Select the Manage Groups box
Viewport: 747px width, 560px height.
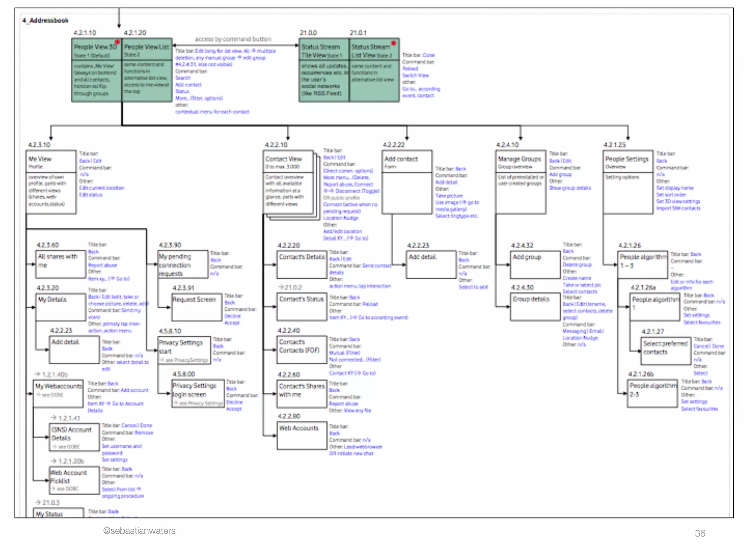coord(520,182)
